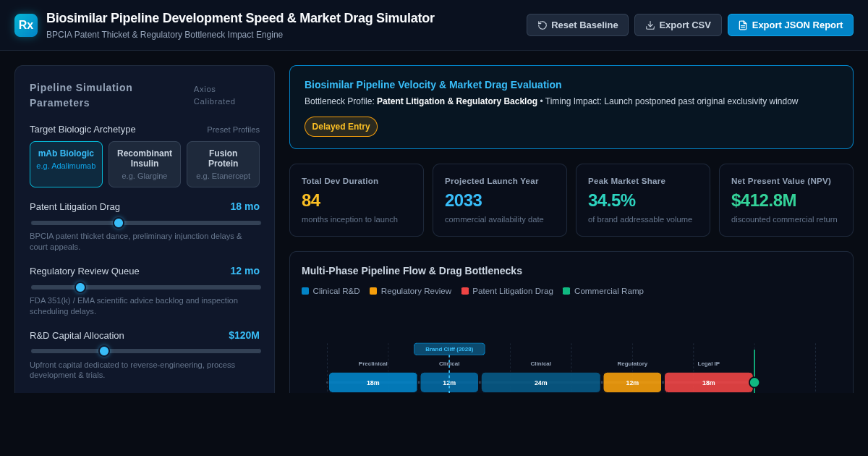Click the Clinical R&D legend swatch
Screen dimensions: 868x456
(x=305, y=291)
